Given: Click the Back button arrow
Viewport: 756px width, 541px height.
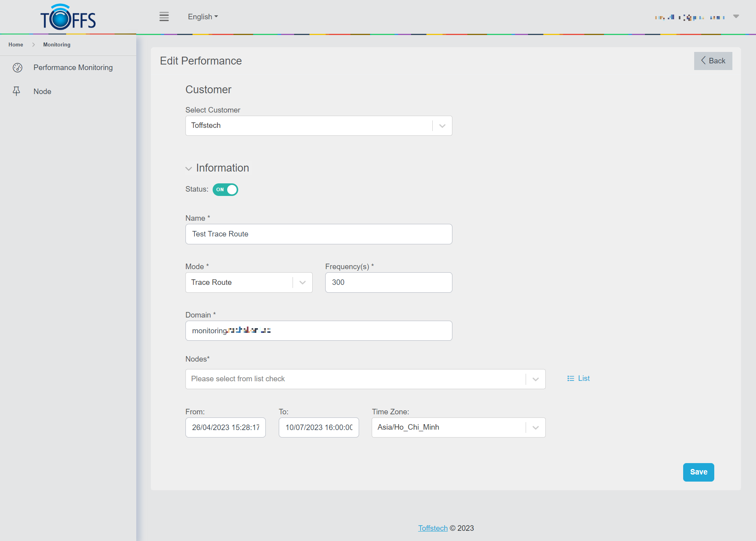Looking at the screenshot, I should coord(703,61).
